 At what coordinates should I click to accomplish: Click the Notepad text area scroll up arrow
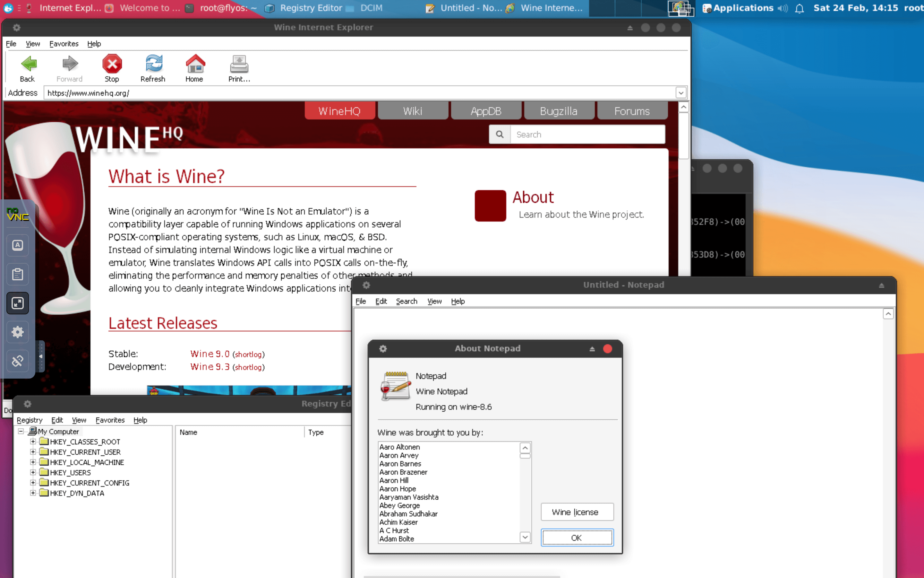point(888,314)
